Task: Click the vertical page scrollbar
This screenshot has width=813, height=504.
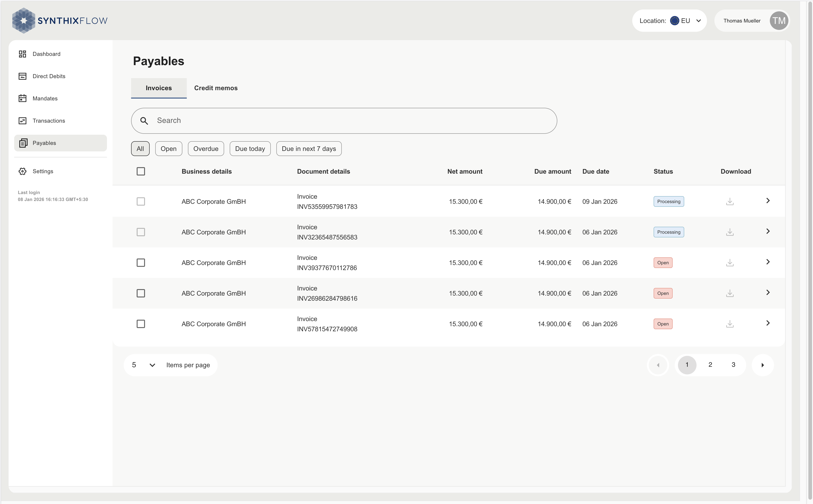Action: pos(810,250)
